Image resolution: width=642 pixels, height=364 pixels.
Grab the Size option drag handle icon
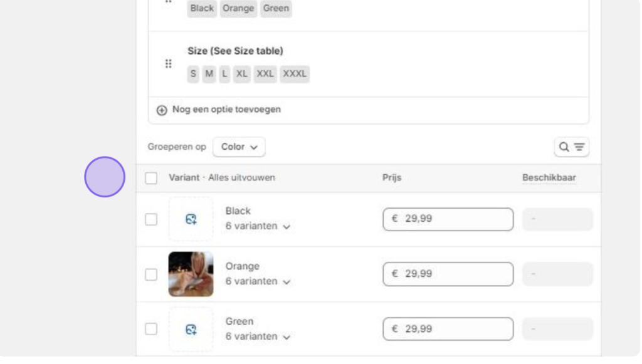click(x=168, y=64)
